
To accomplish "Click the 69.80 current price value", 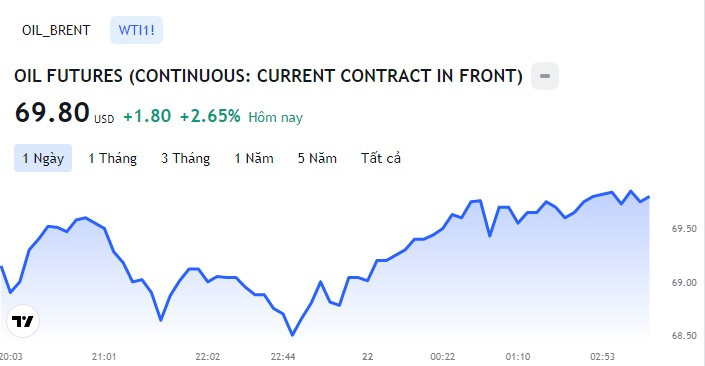I will pyautogui.click(x=52, y=112).
